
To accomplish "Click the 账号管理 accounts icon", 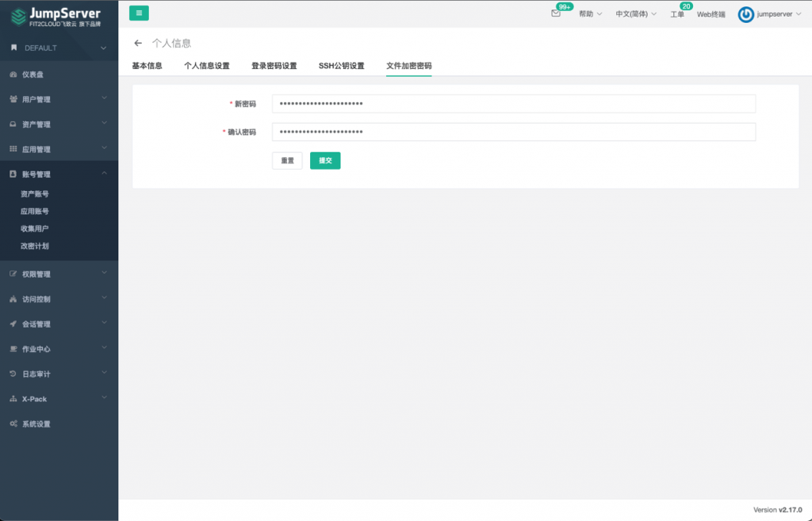I will [13, 174].
